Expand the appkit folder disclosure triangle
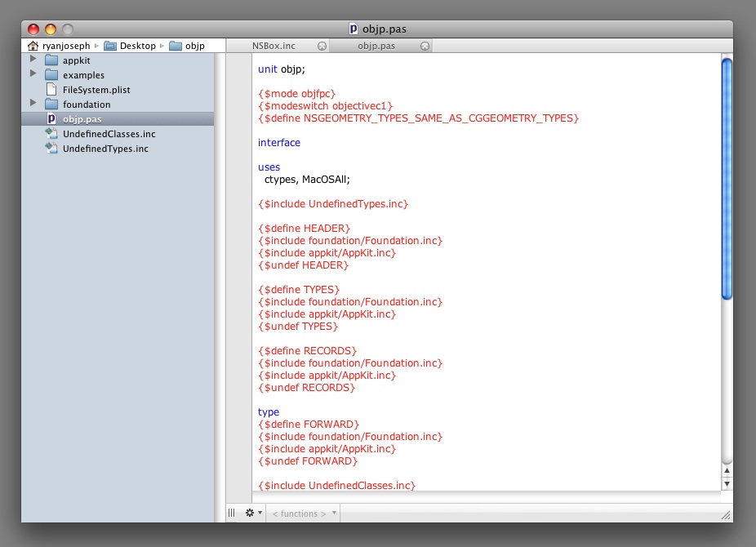756x547 pixels. (x=33, y=59)
